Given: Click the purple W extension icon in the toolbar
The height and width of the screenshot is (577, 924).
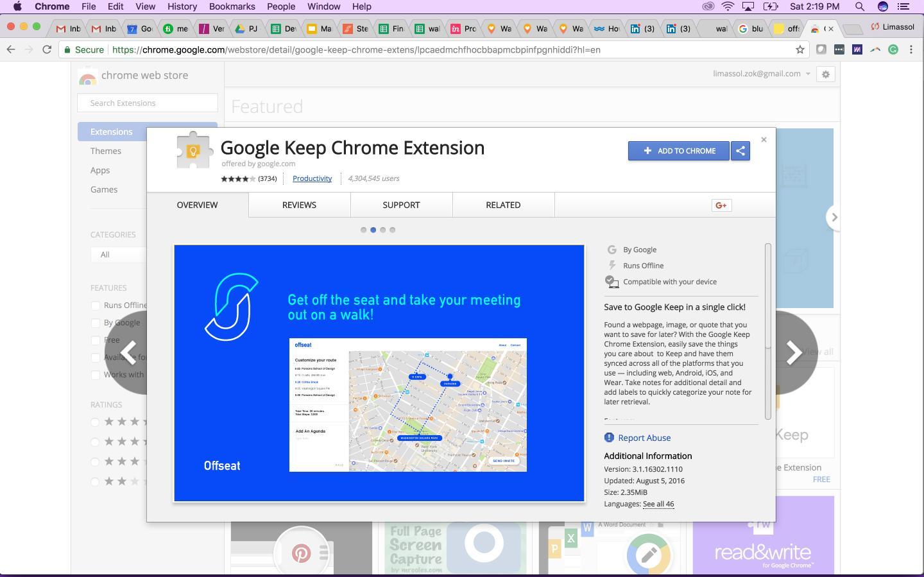Looking at the screenshot, I should tap(857, 49).
